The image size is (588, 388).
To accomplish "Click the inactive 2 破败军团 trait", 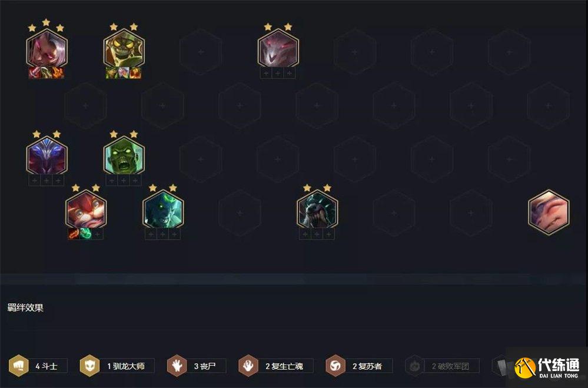I will click(x=442, y=366).
